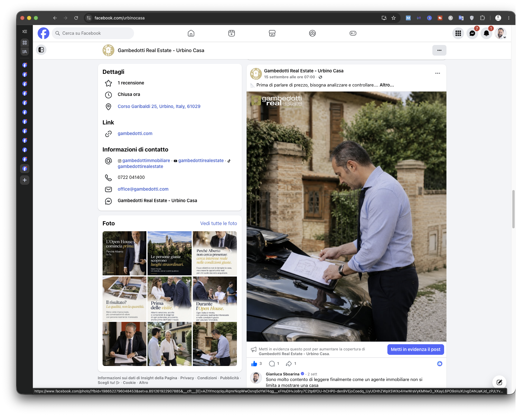Click Gianluca Sboarina commenter name
Screen dimensions: 532x416
(x=282, y=374)
